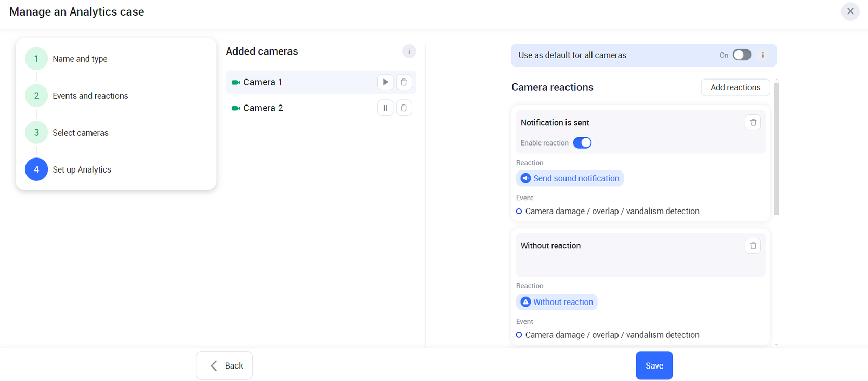Go to step 1 Name and type
The height and width of the screenshot is (381, 868).
tap(36, 59)
